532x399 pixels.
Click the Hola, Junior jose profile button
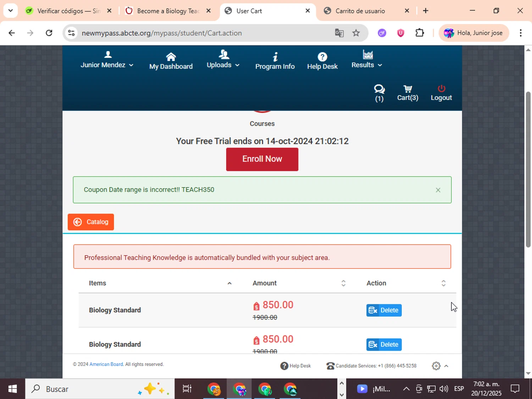tap(474, 33)
